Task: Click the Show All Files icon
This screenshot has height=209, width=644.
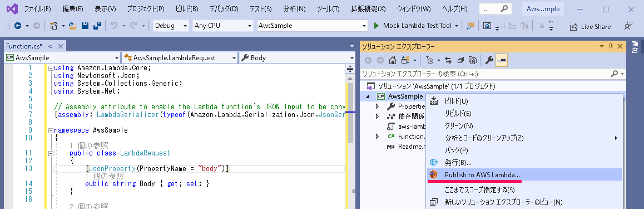Action: [x=472, y=61]
